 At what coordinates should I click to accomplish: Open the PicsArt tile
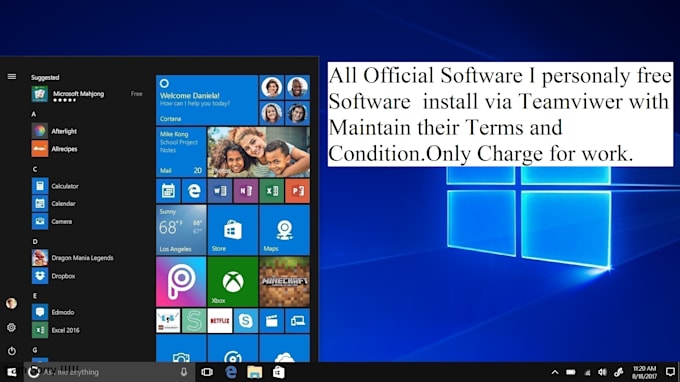click(x=181, y=282)
